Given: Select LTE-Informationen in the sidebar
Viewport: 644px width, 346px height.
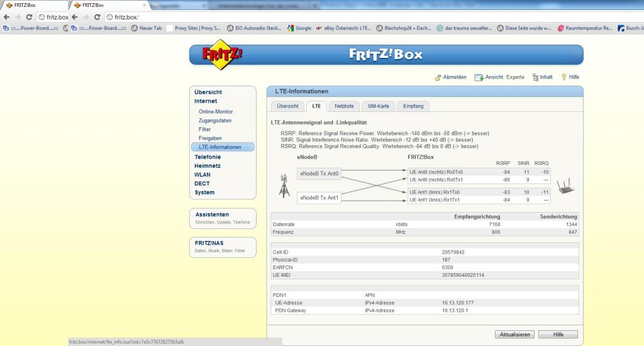Looking at the screenshot, I should (223, 147).
